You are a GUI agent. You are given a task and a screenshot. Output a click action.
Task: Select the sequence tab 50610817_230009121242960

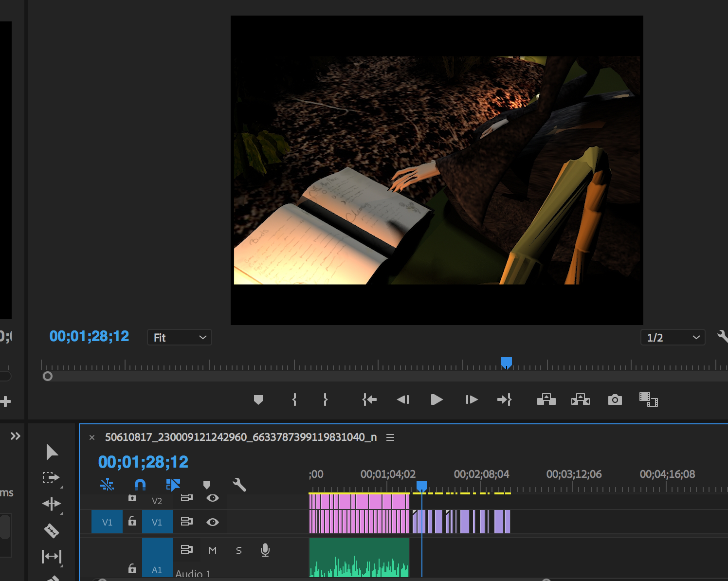pyautogui.click(x=241, y=437)
